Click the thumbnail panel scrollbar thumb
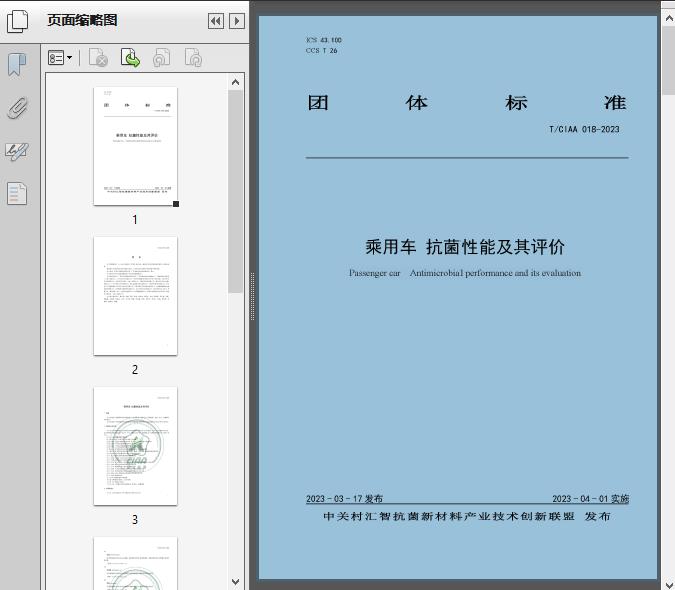675x590 pixels. tap(235, 192)
